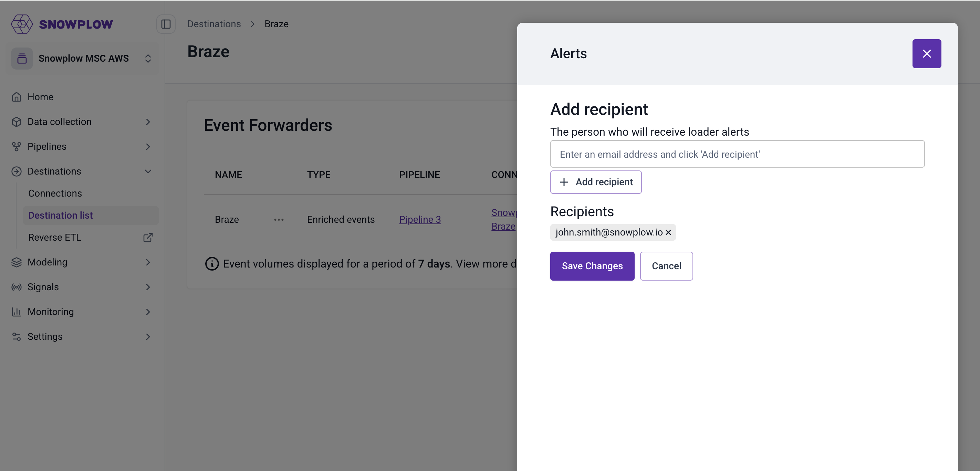Navigate to Destinations via breadcrumb
980x471 pixels.
214,24
